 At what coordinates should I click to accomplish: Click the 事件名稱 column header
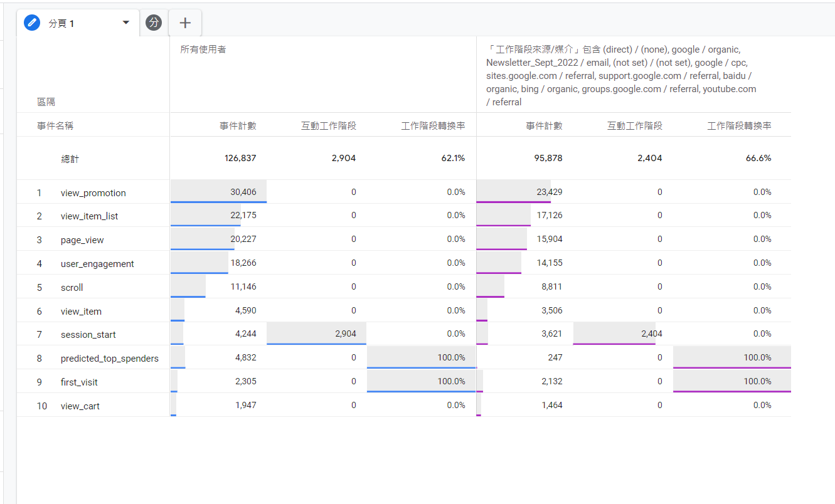pos(55,126)
